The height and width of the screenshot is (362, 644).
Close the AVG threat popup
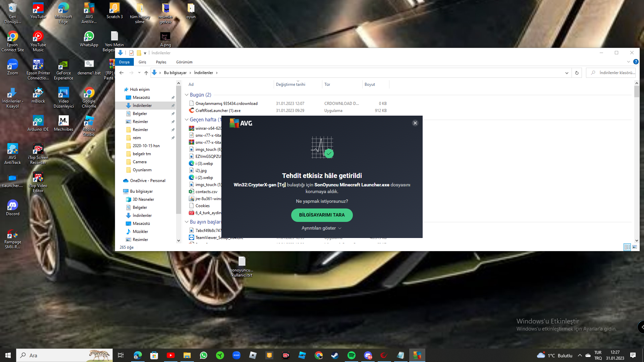(415, 123)
